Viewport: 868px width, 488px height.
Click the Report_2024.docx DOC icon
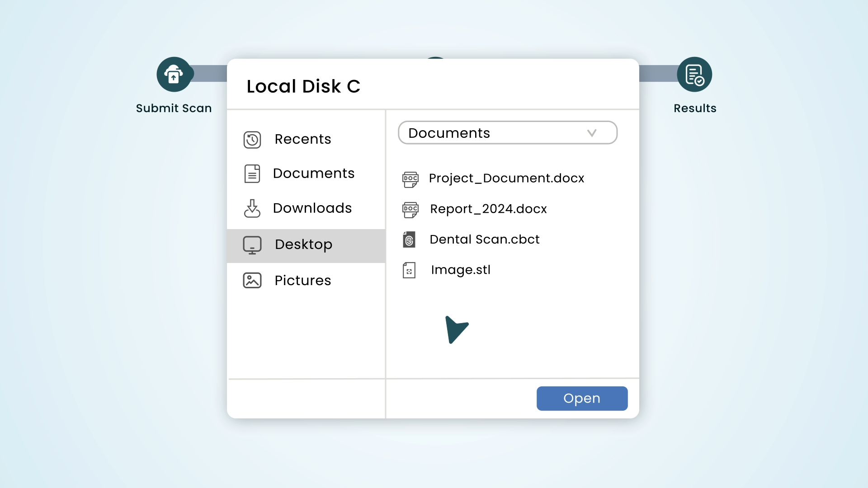(x=410, y=209)
